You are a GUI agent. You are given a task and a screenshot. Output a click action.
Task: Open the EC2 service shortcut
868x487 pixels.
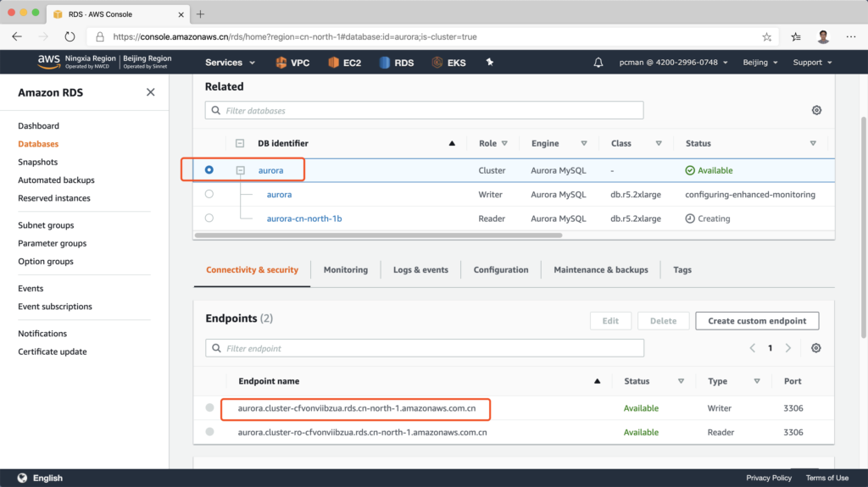(x=335, y=63)
